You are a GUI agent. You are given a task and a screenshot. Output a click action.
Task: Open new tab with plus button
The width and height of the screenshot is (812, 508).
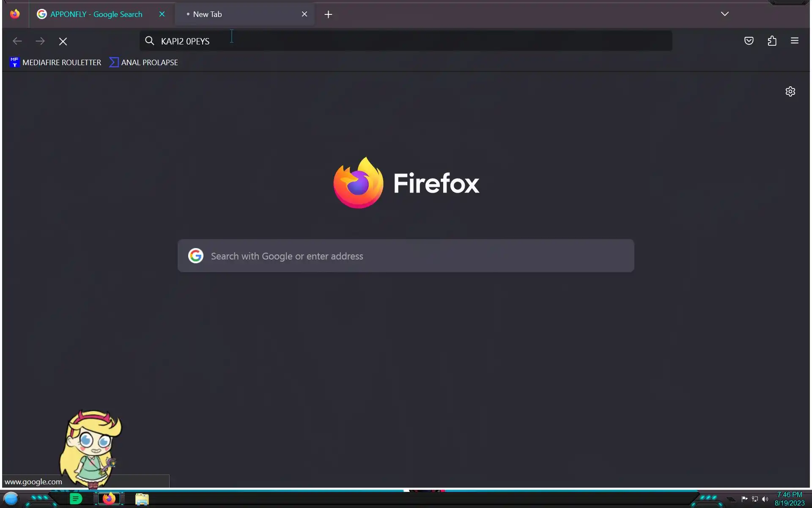[328, 14]
